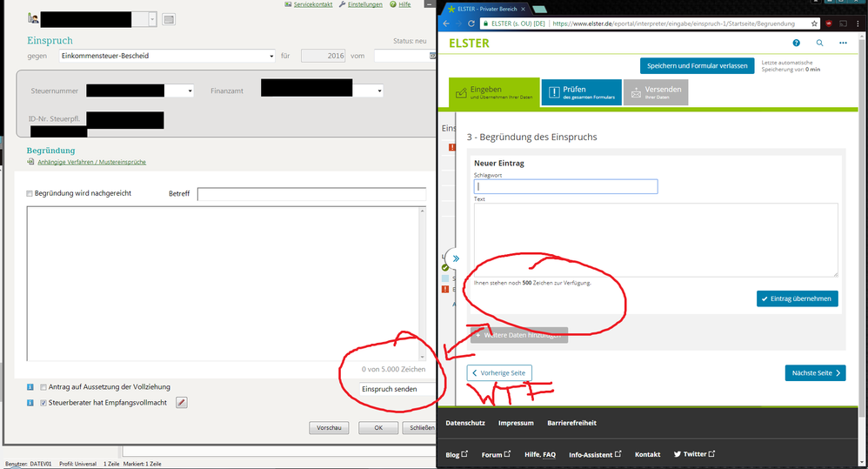This screenshot has height=469, width=868.
Task: Click the Begründung text area scroll-down arrow
Action: [423, 357]
